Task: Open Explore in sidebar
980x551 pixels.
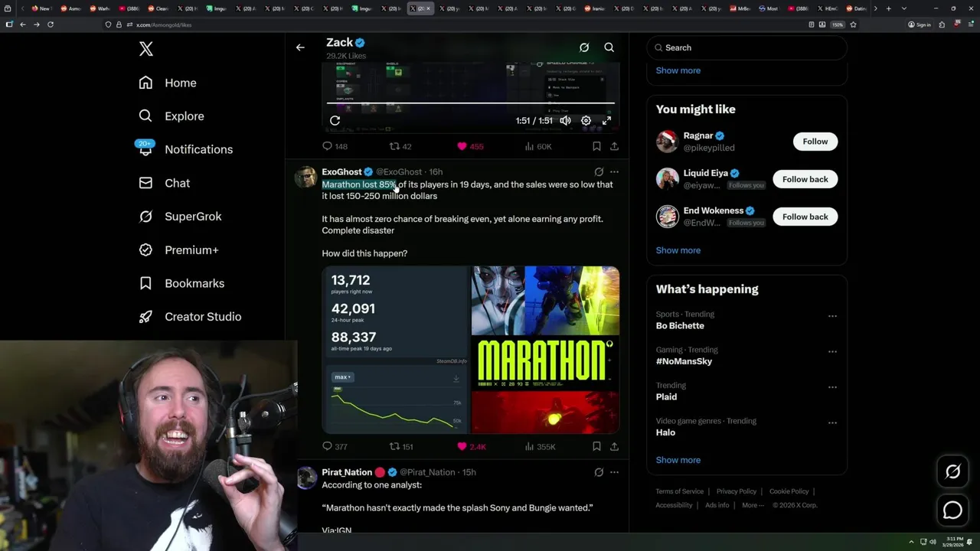Action: pyautogui.click(x=171, y=116)
